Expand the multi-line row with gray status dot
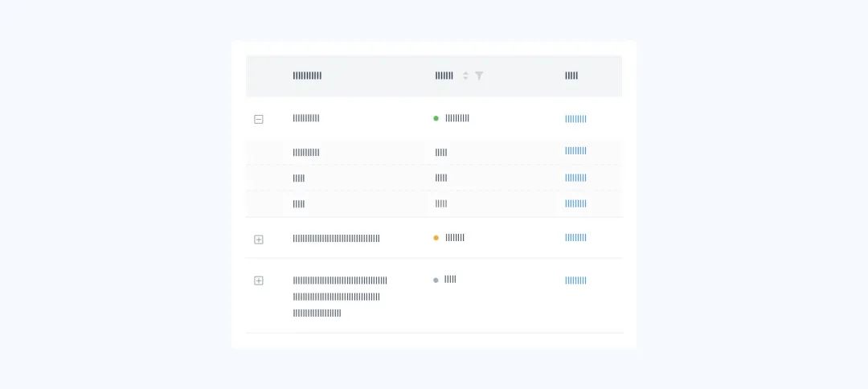The width and height of the screenshot is (868, 389). click(x=259, y=280)
